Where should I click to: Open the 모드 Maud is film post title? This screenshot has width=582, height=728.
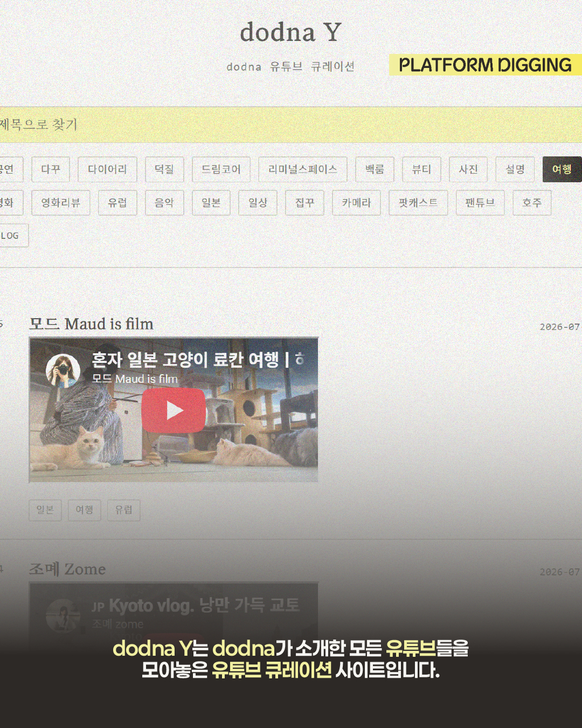91,324
